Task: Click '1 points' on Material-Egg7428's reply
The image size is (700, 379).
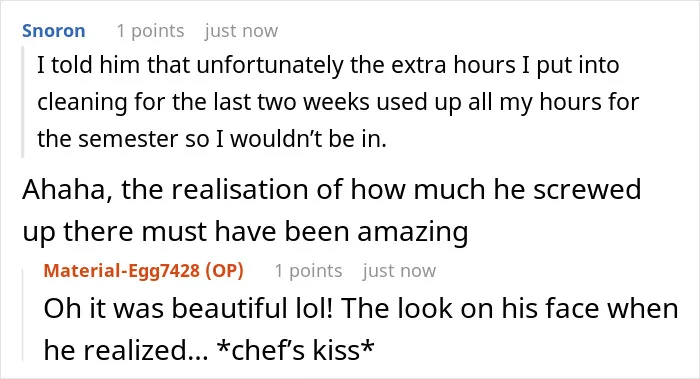Action: tap(308, 271)
